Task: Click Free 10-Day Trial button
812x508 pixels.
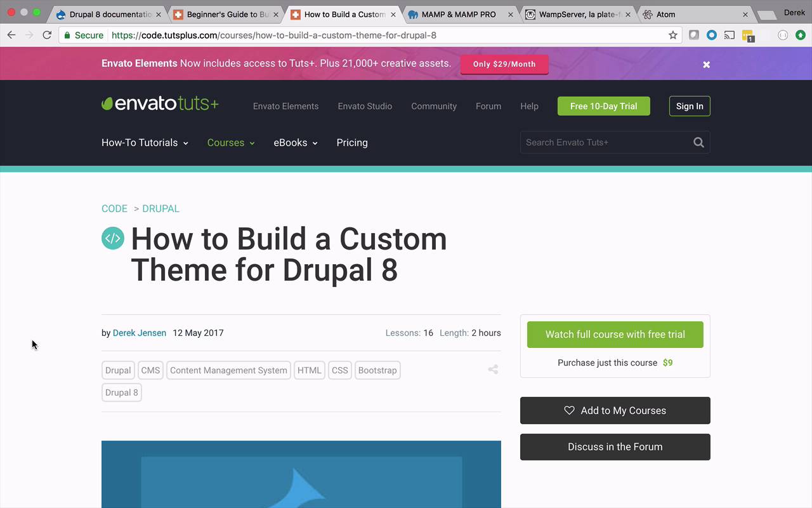Action: [604, 106]
